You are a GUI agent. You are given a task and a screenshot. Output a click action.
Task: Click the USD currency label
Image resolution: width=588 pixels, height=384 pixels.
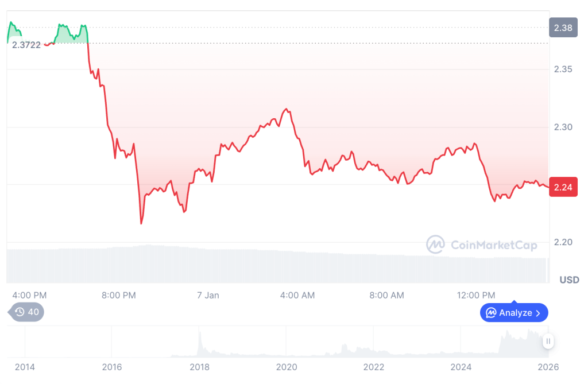569,280
